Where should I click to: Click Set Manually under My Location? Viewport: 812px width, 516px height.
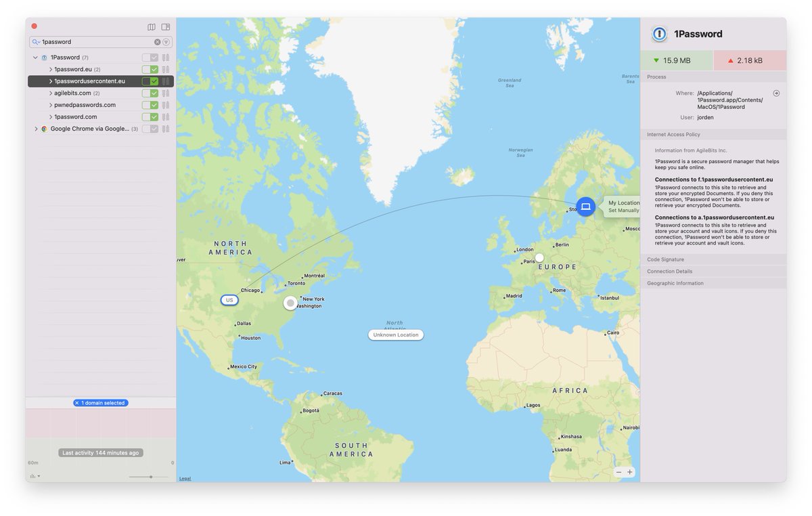click(623, 211)
